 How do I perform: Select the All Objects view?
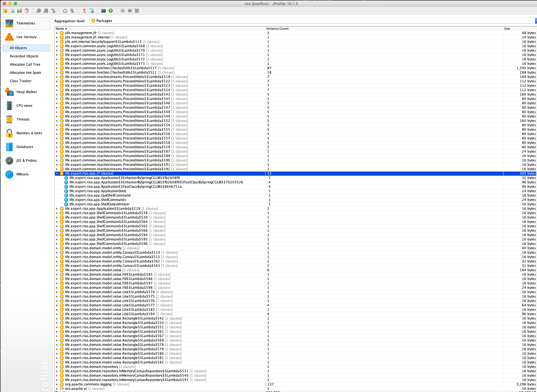[x=27, y=48]
